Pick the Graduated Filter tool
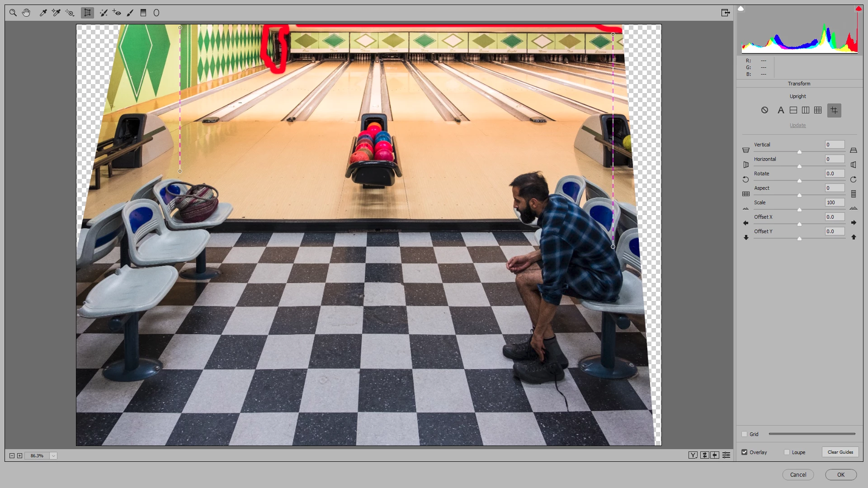The image size is (868, 488). click(143, 13)
